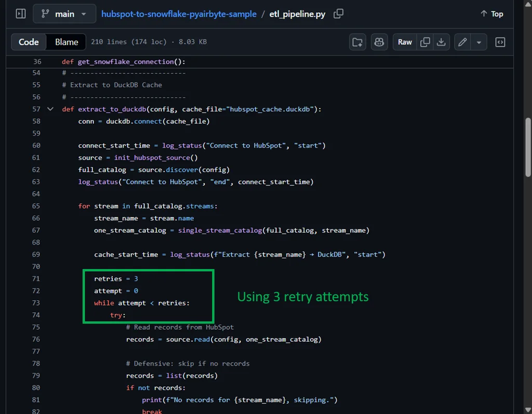Switch to the Blame view tab
Viewport: 532px width, 414px height.
coord(66,42)
